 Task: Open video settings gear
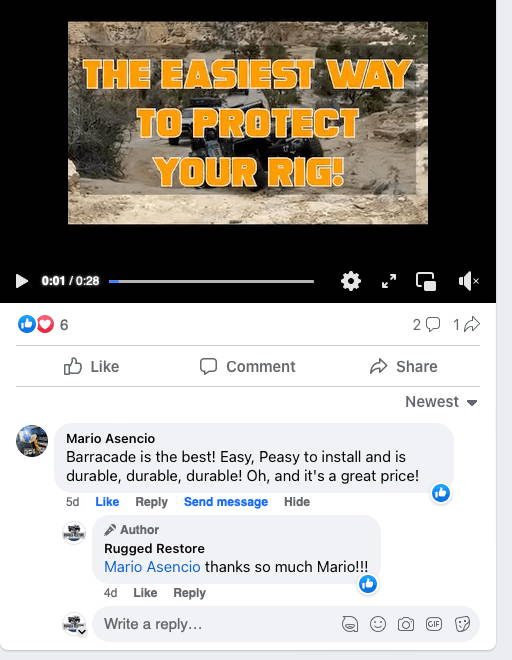point(351,281)
